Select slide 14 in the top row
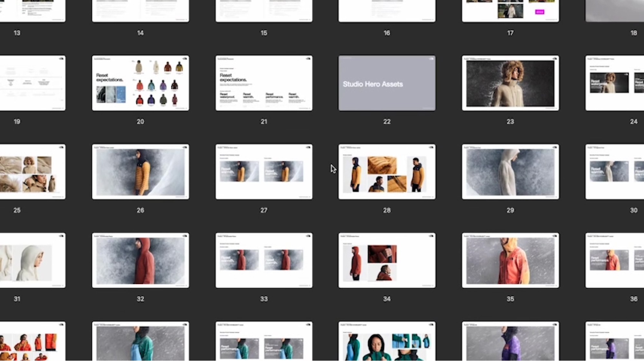This screenshot has height=362, width=644. click(x=140, y=11)
